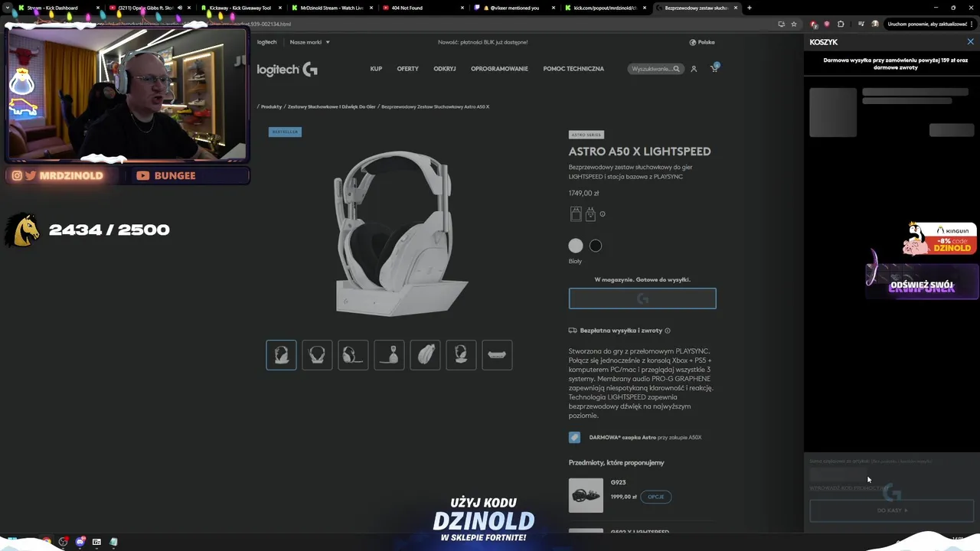Click the PC compatibility icon under price
Viewport: 980px width, 551px height.
tap(576, 214)
